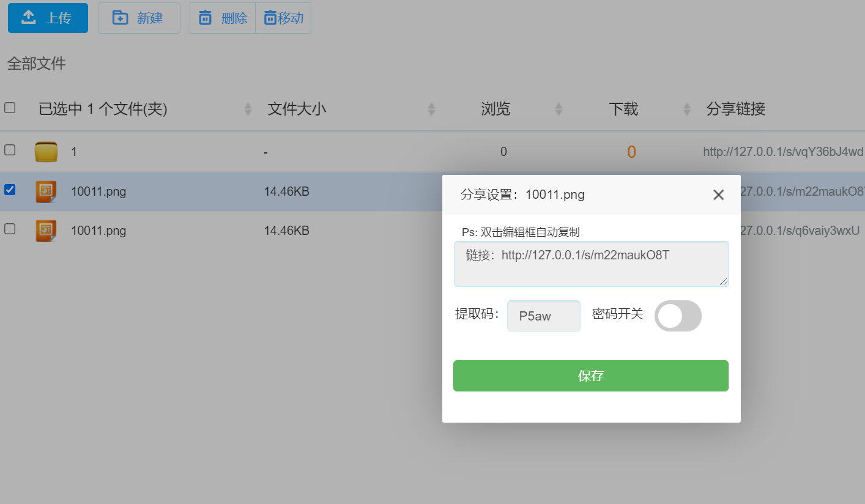
Task: Click the share link text box
Action: click(590, 264)
